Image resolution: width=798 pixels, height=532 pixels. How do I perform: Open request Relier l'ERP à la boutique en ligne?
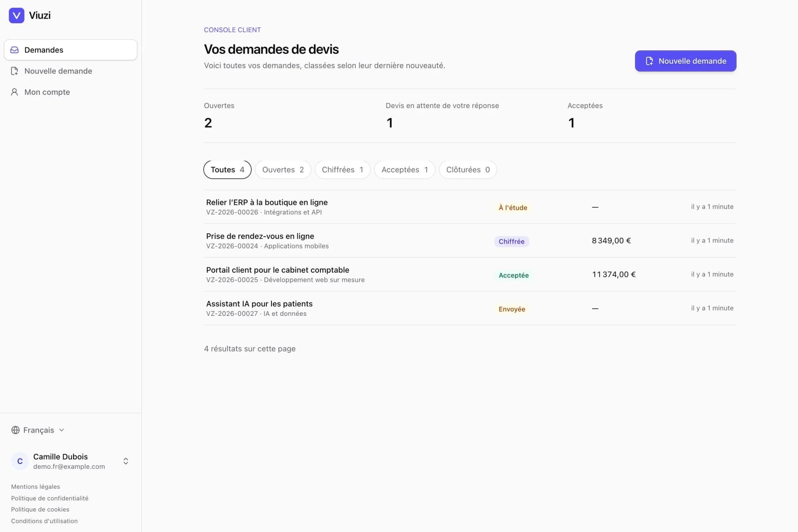point(470,207)
